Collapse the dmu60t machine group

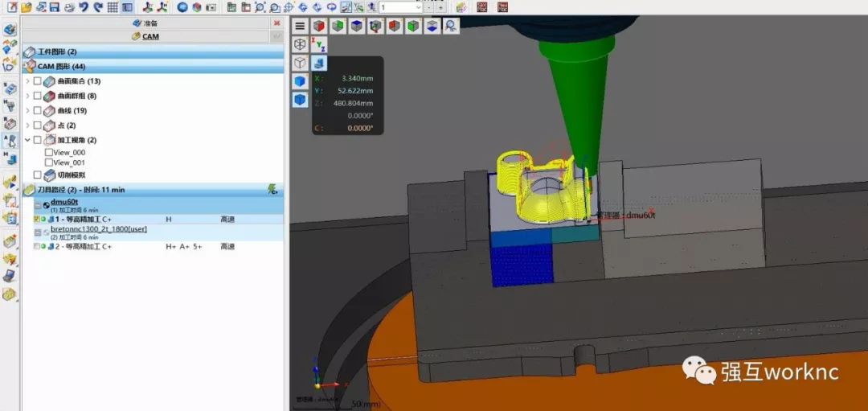pos(38,206)
